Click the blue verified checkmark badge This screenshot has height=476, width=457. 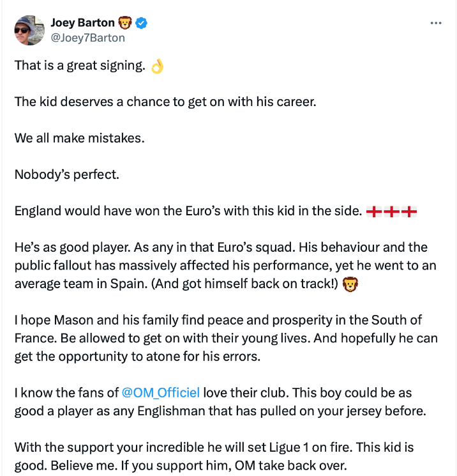(142, 24)
